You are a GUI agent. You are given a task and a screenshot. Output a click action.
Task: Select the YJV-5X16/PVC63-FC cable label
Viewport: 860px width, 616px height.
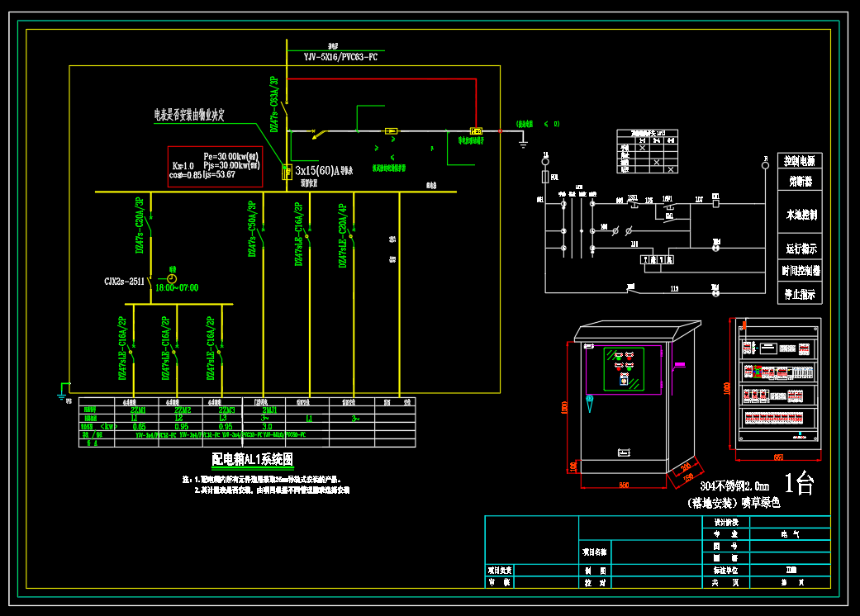[340, 57]
